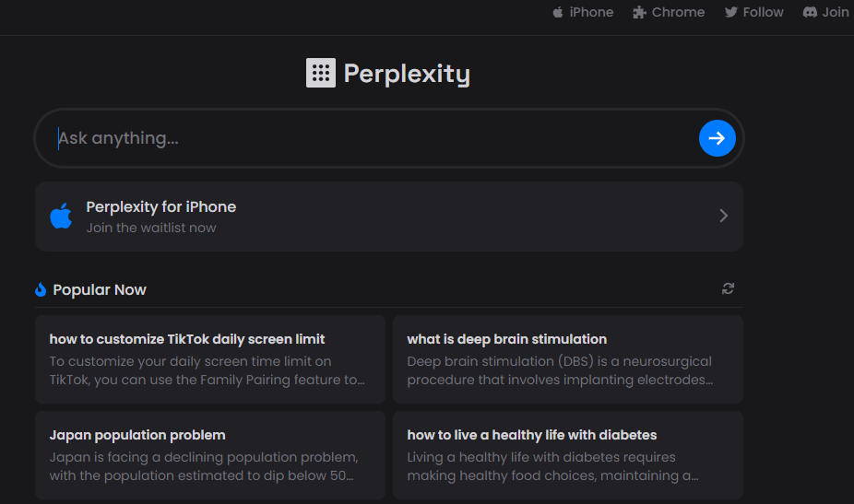Click the blue Apple logo icon
Image resolution: width=854 pixels, height=504 pixels.
pyautogui.click(x=61, y=216)
